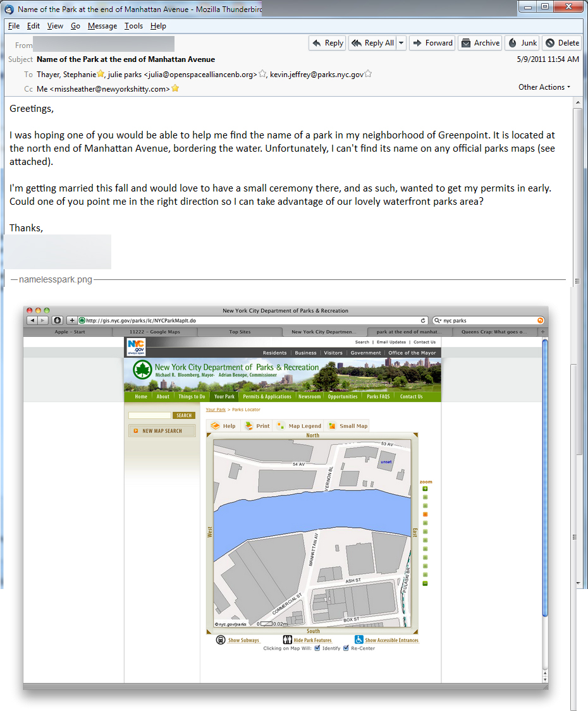
Task: Toggle the Re-Center checkbox under the map
Action: click(x=346, y=648)
